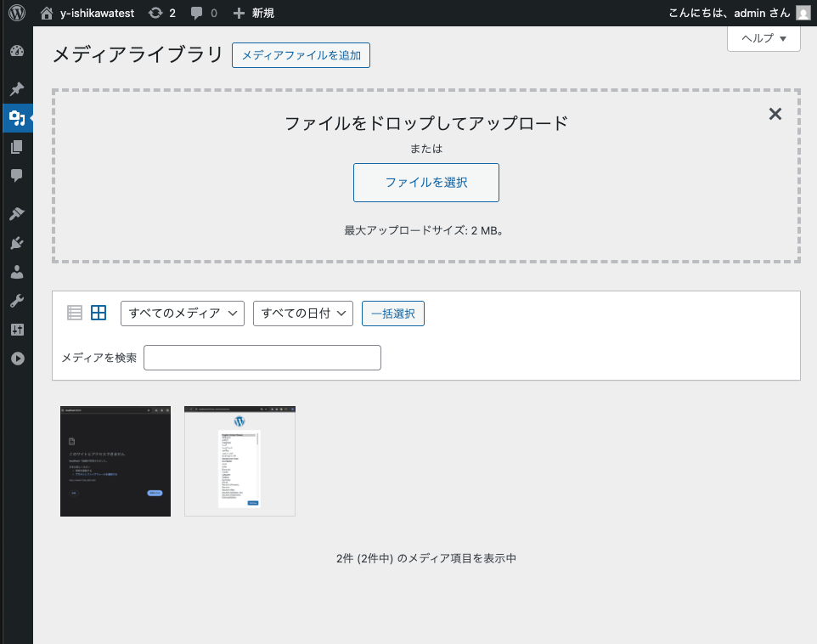Open Media sidebar icon
The height and width of the screenshot is (644, 817).
point(17,118)
